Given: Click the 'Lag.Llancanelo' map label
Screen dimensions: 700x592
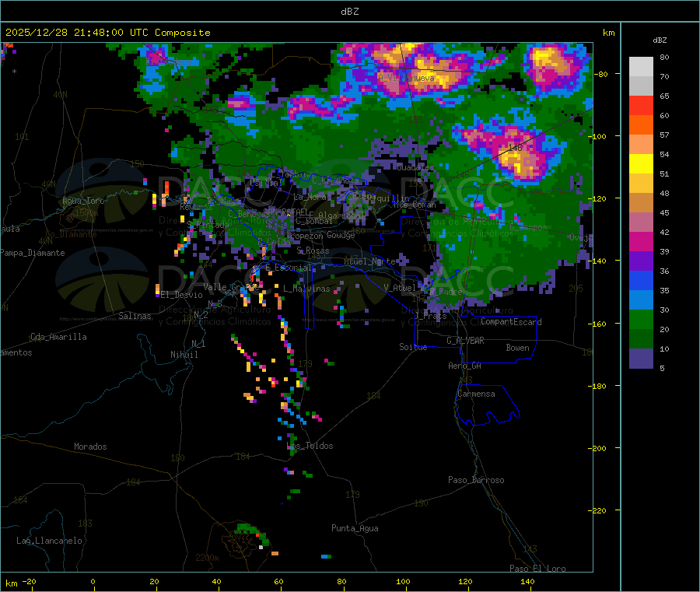Looking at the screenshot, I should pos(49,541).
